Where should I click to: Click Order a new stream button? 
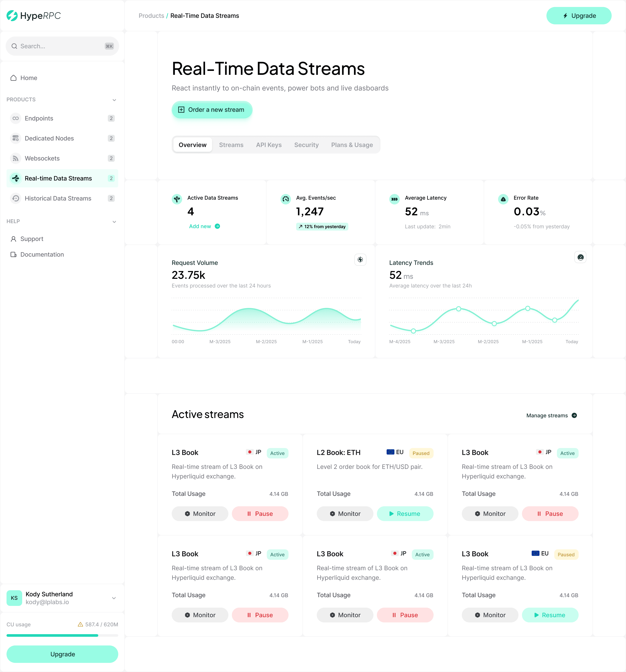tap(212, 110)
